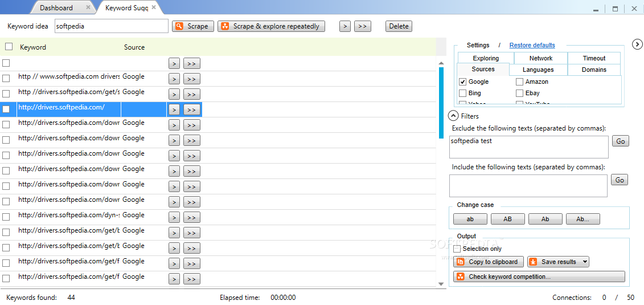644x305 pixels.
Task: Click the Scrape button with magnifier icon
Action: click(x=193, y=26)
